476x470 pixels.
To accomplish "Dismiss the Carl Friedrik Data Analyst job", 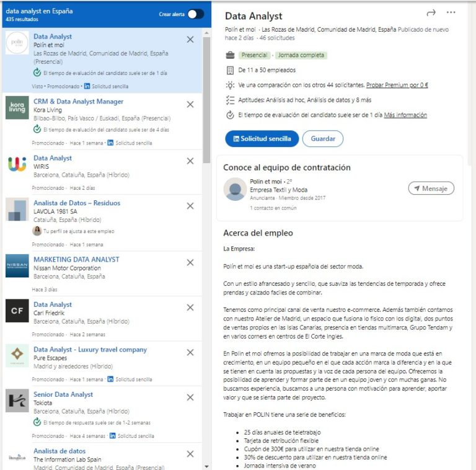I will [x=190, y=308].
